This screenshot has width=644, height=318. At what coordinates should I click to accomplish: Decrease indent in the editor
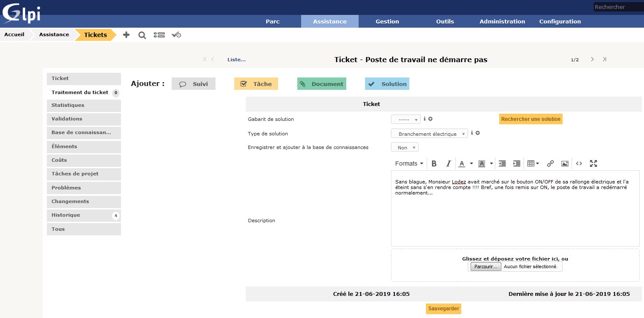(503, 163)
